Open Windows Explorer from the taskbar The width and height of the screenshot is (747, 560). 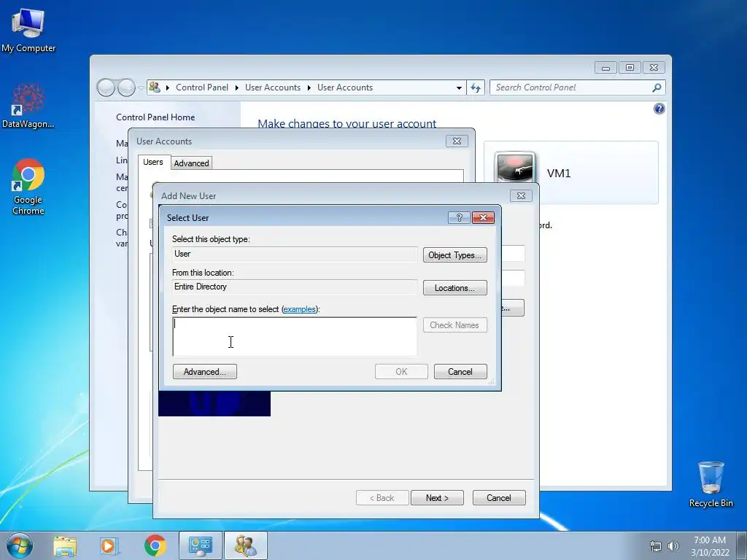65,545
